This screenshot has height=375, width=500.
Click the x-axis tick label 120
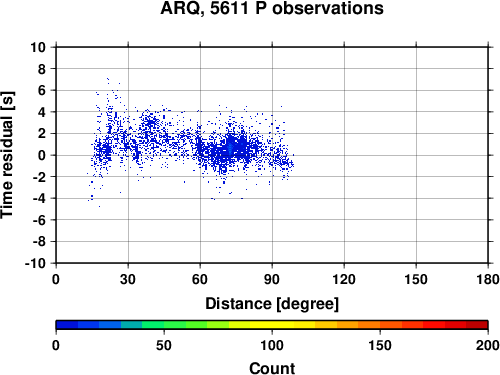(344, 279)
